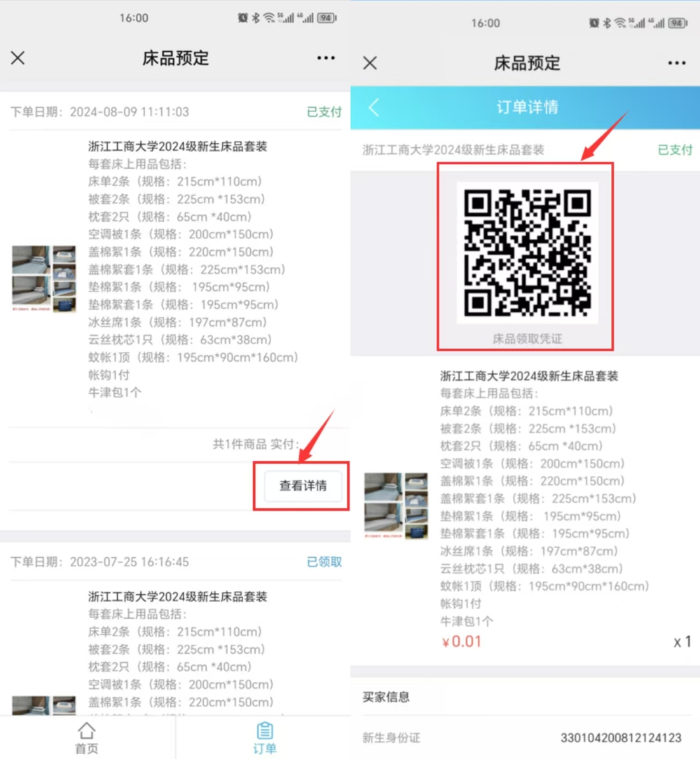
Task: Tap the Wi-Fi icon on right status bar
Action: click(x=620, y=22)
